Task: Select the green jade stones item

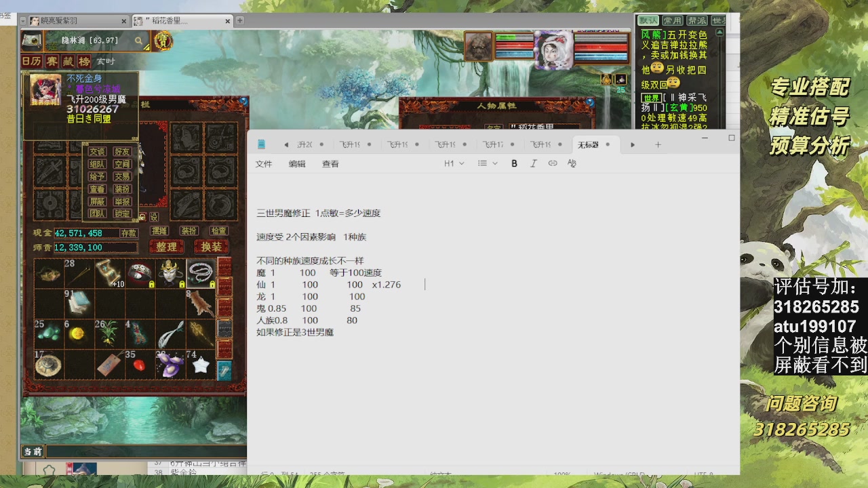Action: tap(48, 333)
